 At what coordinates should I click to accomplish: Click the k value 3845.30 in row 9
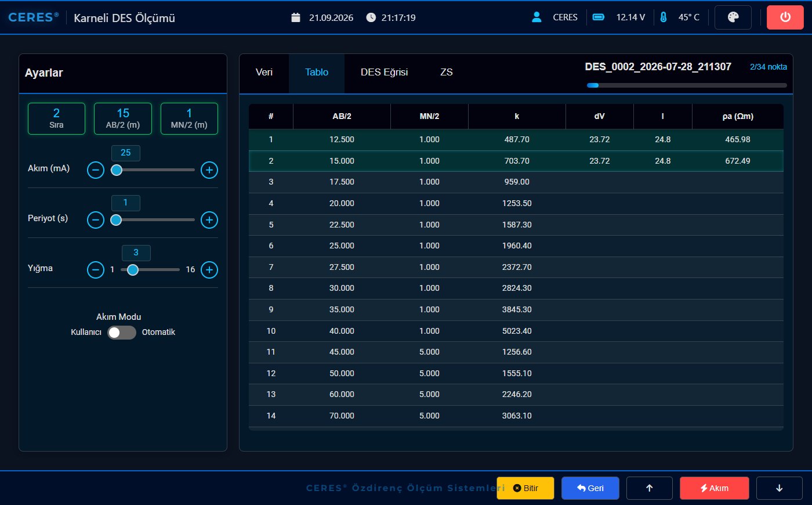pos(517,310)
